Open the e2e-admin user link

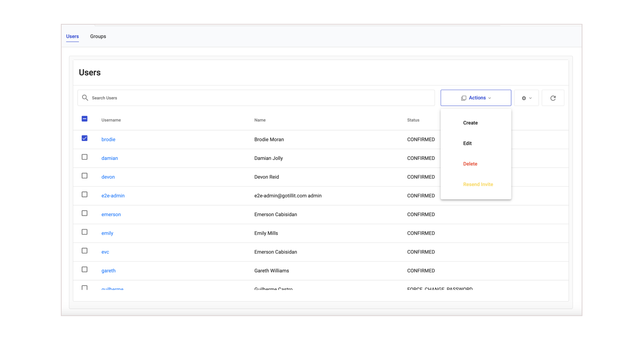click(113, 196)
